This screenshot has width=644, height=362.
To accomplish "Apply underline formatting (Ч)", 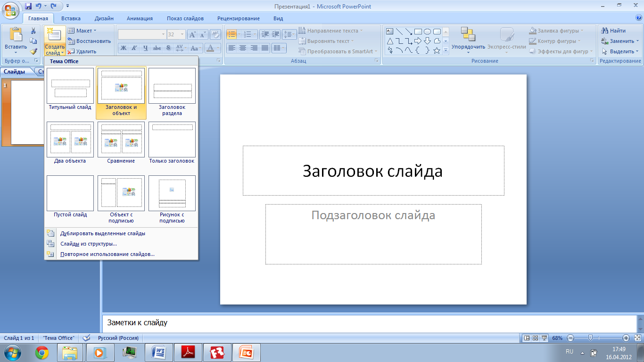I will click(145, 48).
